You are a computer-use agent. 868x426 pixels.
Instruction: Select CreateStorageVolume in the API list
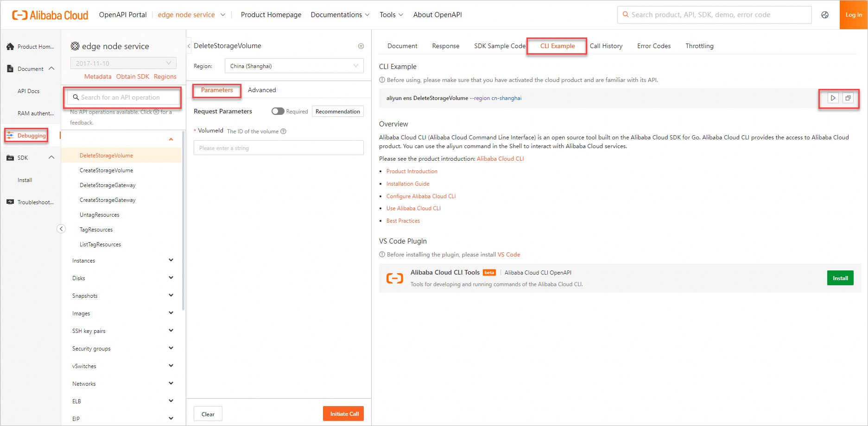(x=106, y=170)
